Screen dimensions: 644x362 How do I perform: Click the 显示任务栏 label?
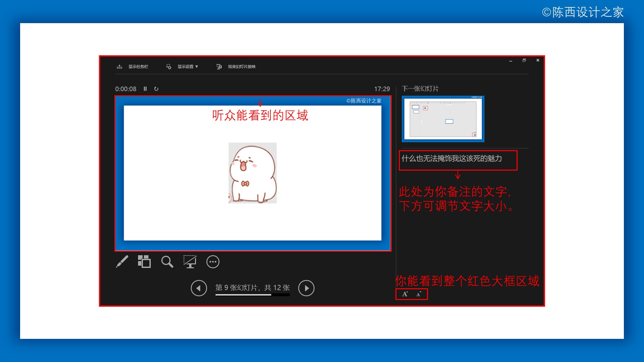[138, 67]
